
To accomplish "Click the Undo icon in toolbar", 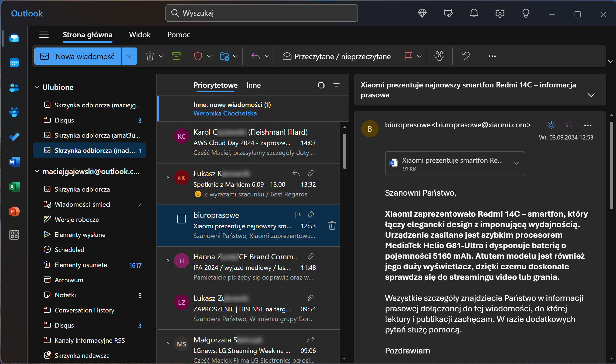I will 466,56.
